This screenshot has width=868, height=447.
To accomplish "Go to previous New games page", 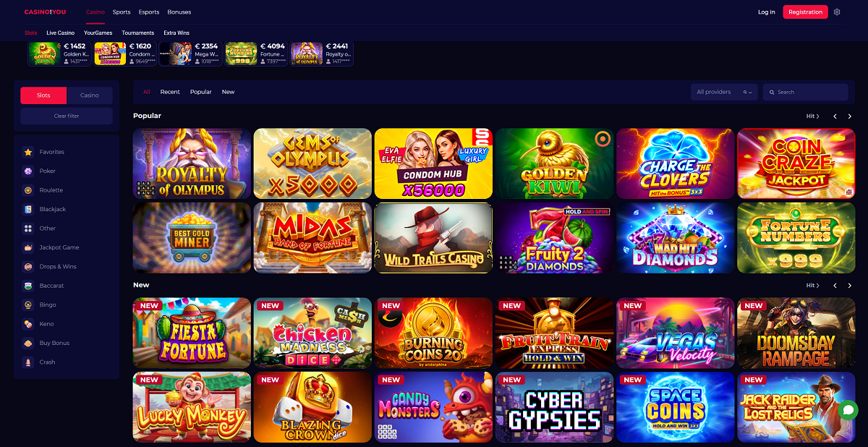I will tap(835, 286).
